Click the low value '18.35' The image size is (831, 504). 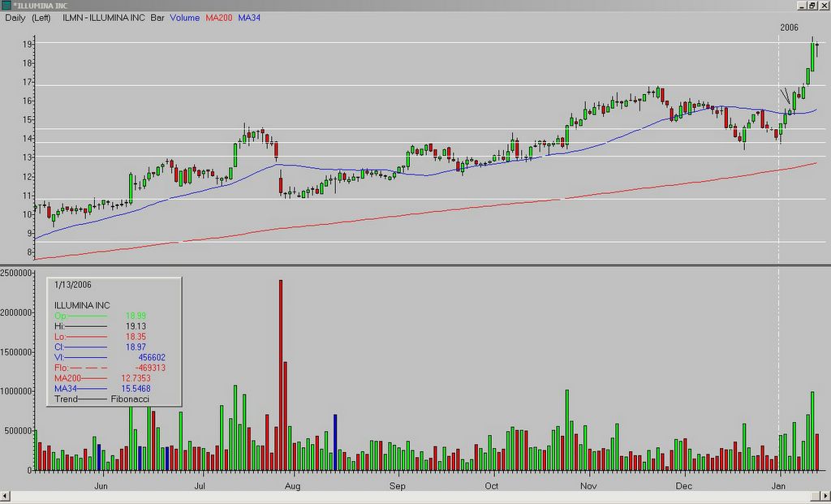(136, 337)
